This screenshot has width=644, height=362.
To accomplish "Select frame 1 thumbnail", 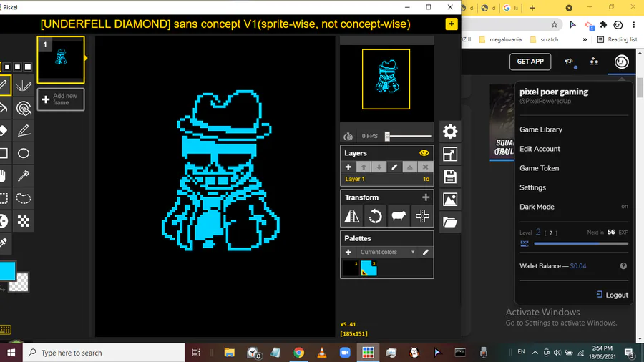I will click(x=61, y=60).
